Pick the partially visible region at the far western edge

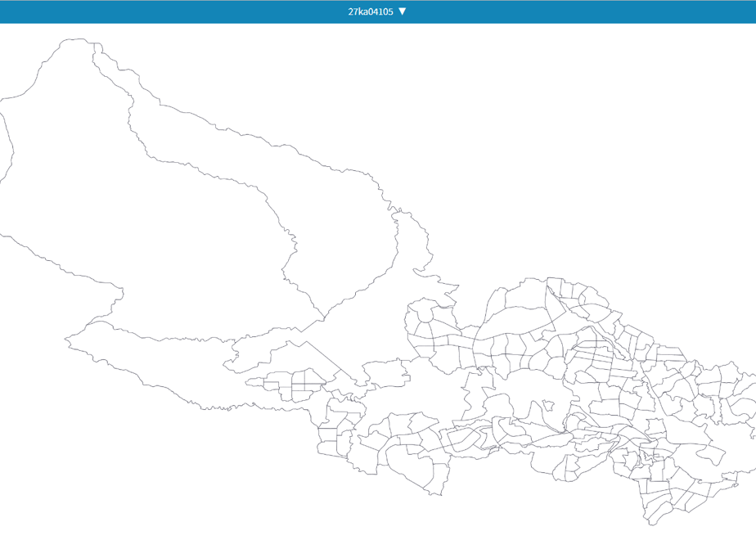tap(6, 145)
